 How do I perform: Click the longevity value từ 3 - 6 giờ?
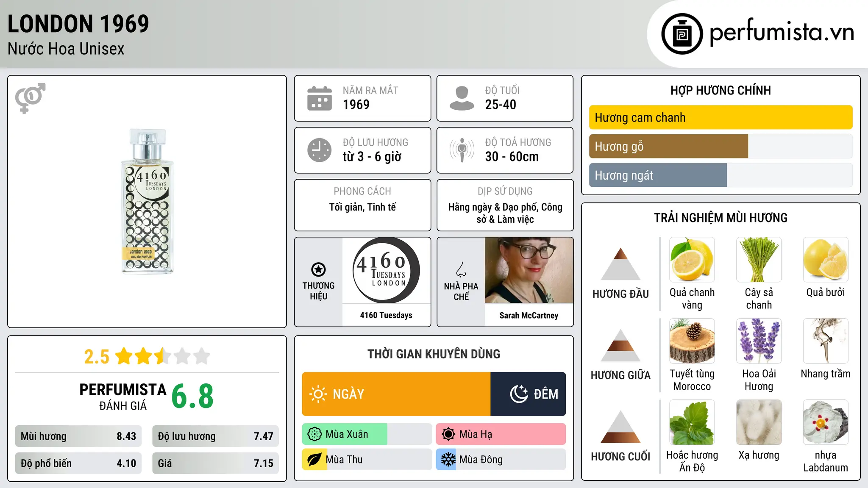coord(372,157)
